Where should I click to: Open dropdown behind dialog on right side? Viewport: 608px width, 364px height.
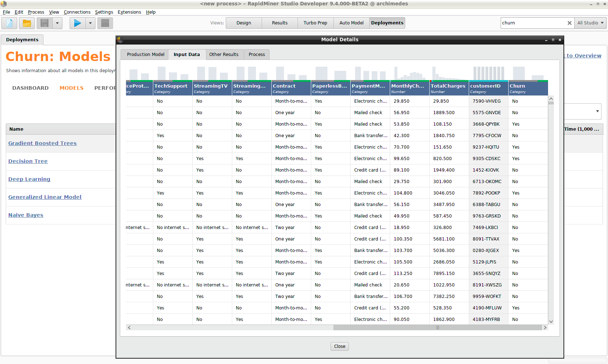[597, 111]
